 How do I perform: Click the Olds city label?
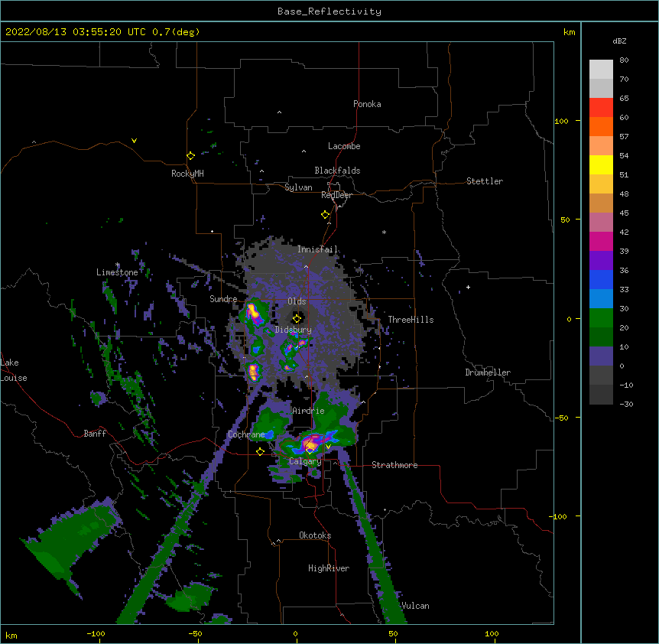(297, 301)
